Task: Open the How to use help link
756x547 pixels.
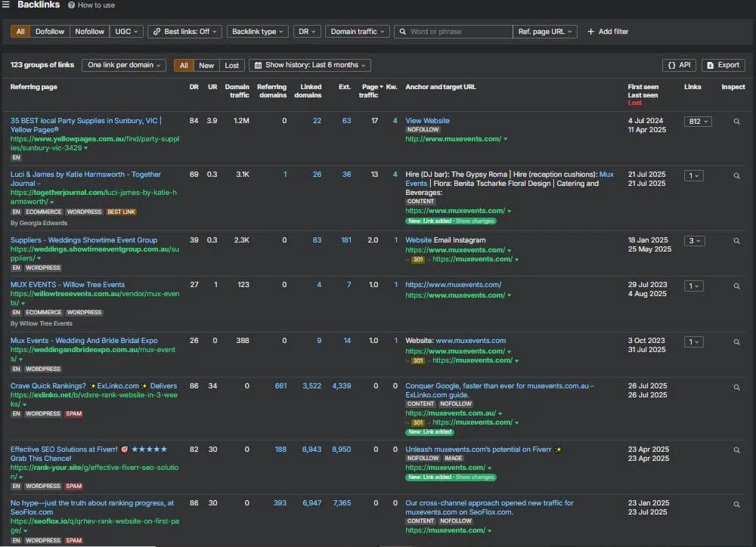Action: pyautogui.click(x=91, y=5)
